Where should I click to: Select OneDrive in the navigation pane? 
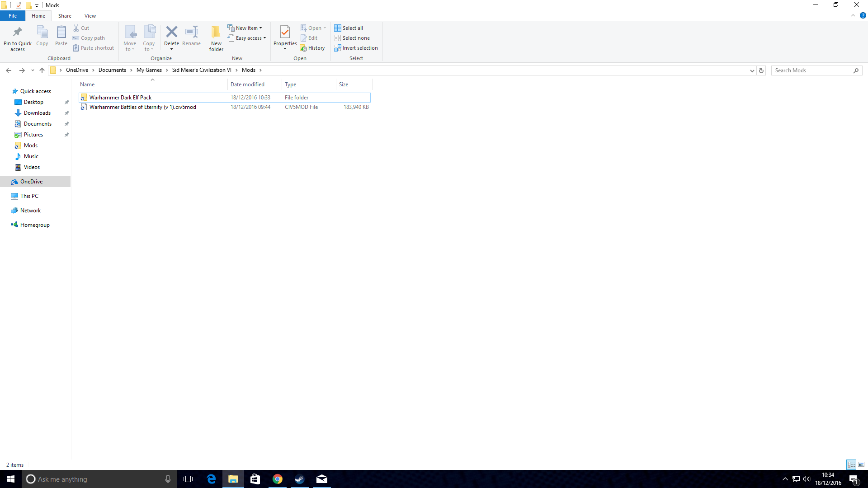pyautogui.click(x=35, y=182)
